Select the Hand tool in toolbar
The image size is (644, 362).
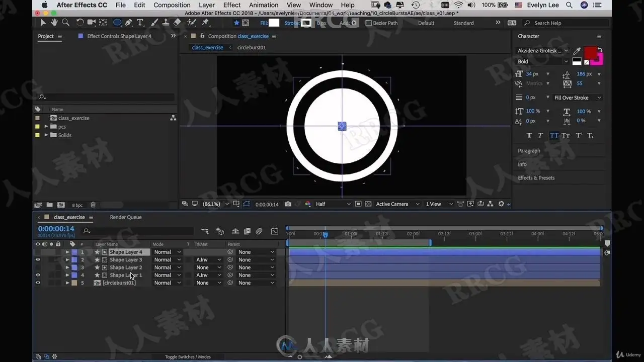click(x=54, y=23)
